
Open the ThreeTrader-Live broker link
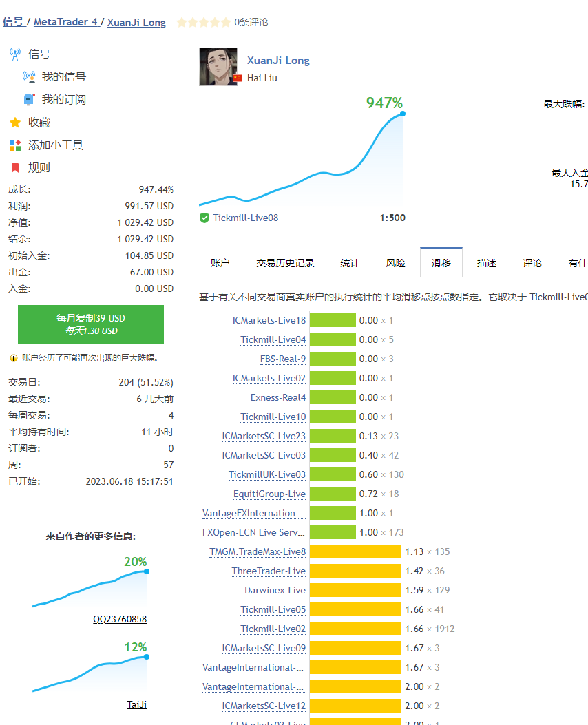[269, 571]
